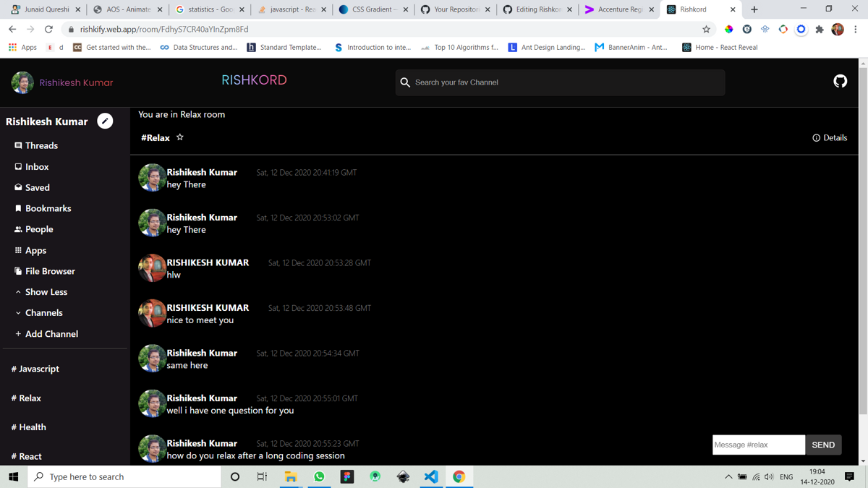Open File Browser in sidebar
Screen dimensions: 868x488
[45, 271]
